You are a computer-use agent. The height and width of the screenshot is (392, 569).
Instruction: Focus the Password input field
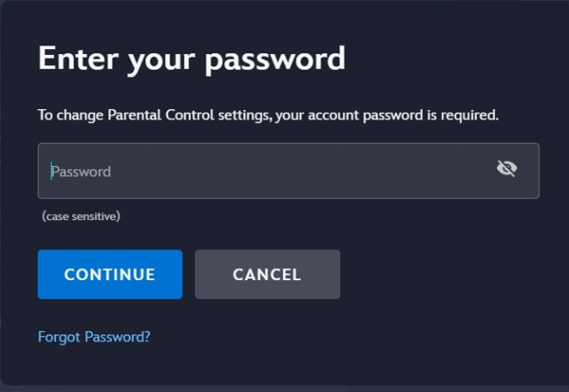[x=289, y=170]
